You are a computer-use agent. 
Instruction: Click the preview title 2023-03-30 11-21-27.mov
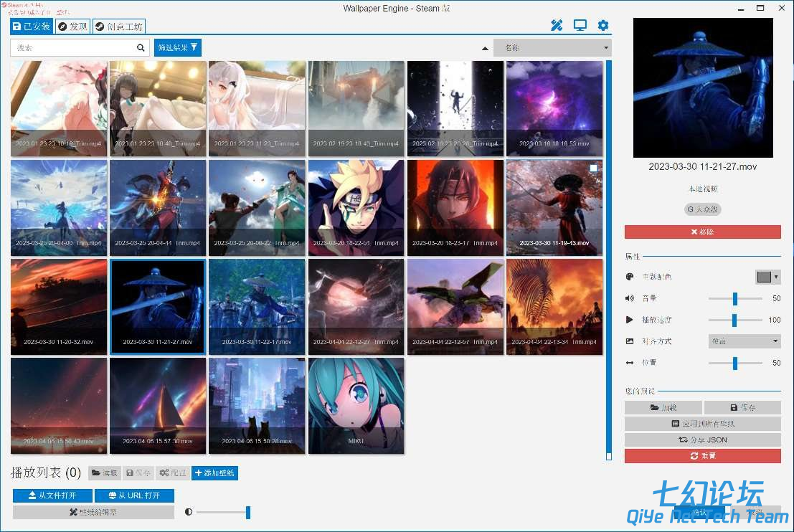pos(702,166)
